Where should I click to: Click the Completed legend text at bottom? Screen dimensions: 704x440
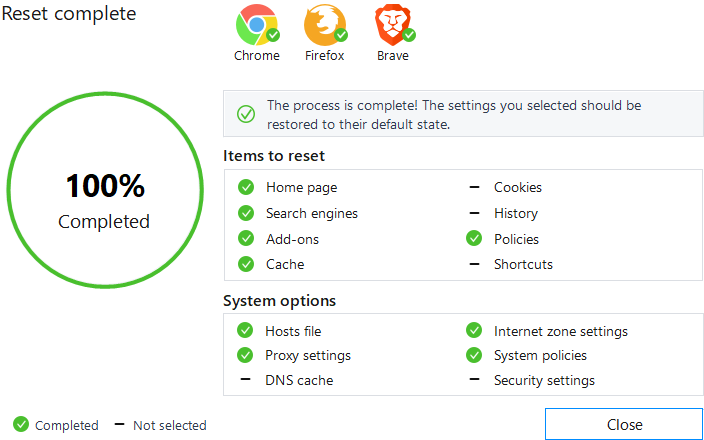(66, 425)
